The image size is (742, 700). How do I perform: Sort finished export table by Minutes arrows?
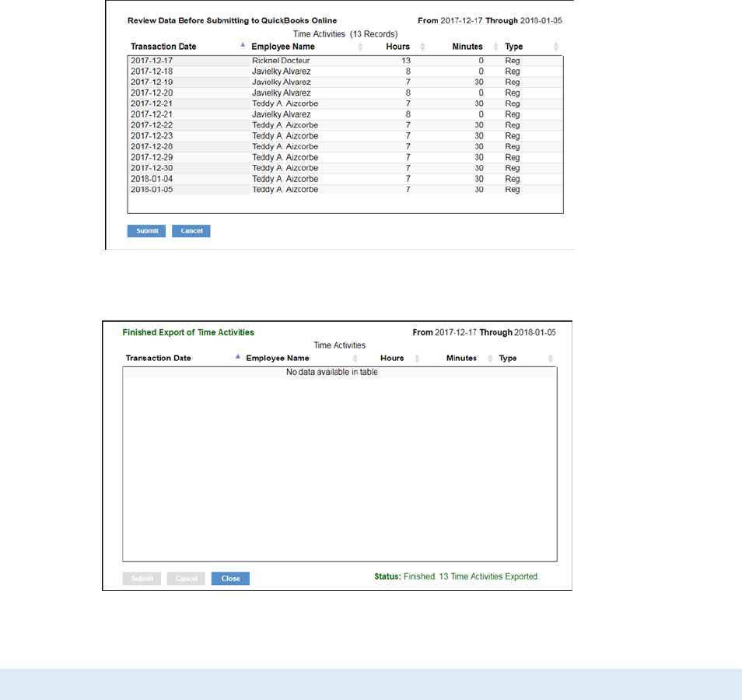point(490,359)
